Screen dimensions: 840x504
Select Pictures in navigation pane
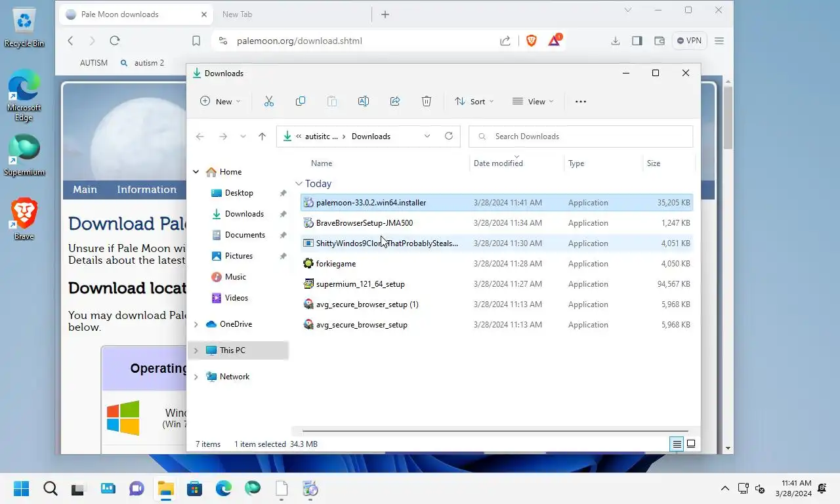[x=239, y=256]
